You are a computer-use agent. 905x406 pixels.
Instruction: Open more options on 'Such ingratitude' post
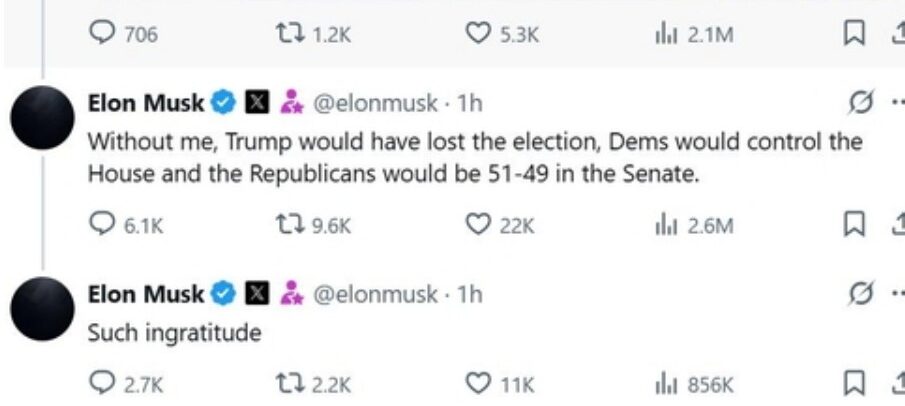pyautogui.click(x=896, y=295)
